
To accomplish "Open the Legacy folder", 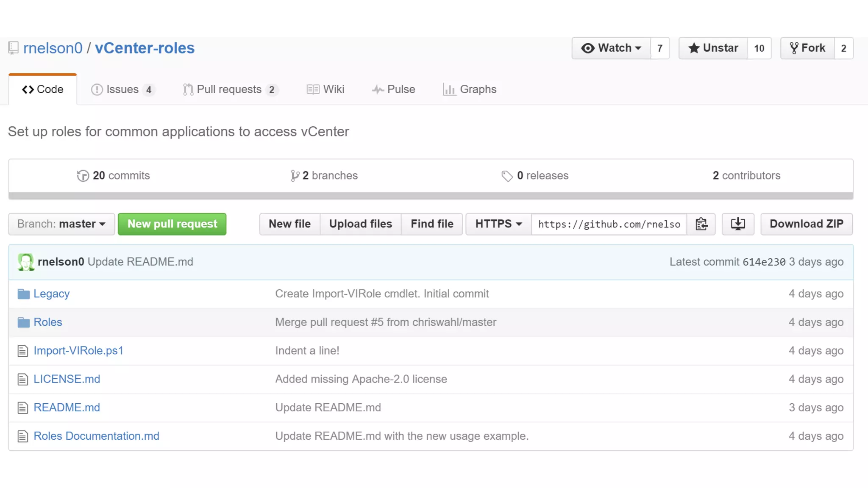I will point(51,294).
